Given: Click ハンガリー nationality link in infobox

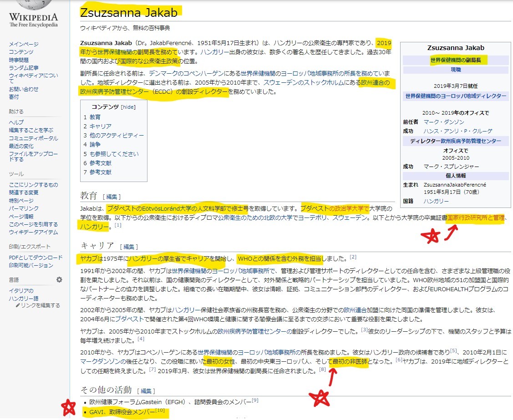Looking at the screenshot, I should coord(436,201).
